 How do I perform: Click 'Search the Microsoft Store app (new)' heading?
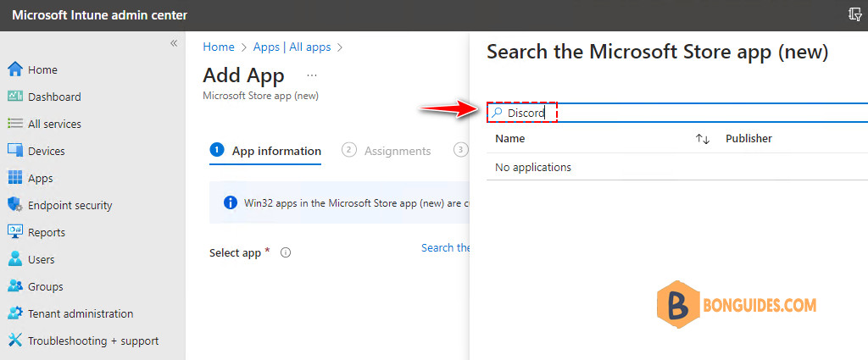point(657,52)
